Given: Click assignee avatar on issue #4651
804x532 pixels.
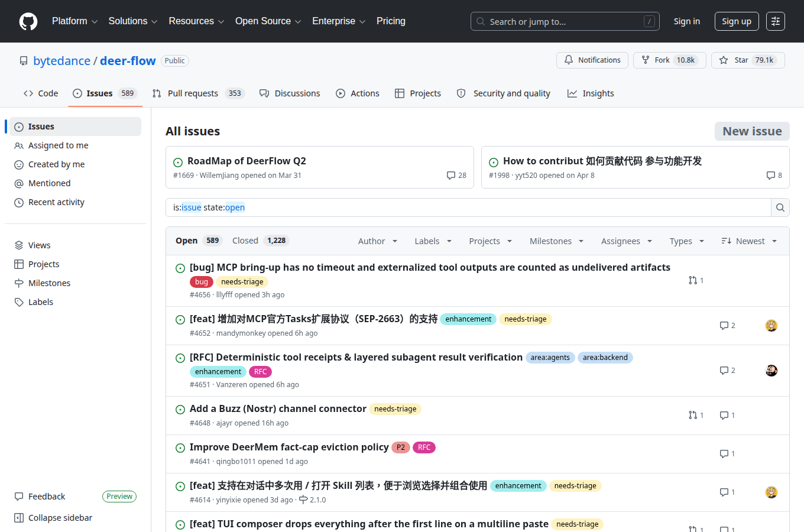Looking at the screenshot, I should (x=771, y=371).
